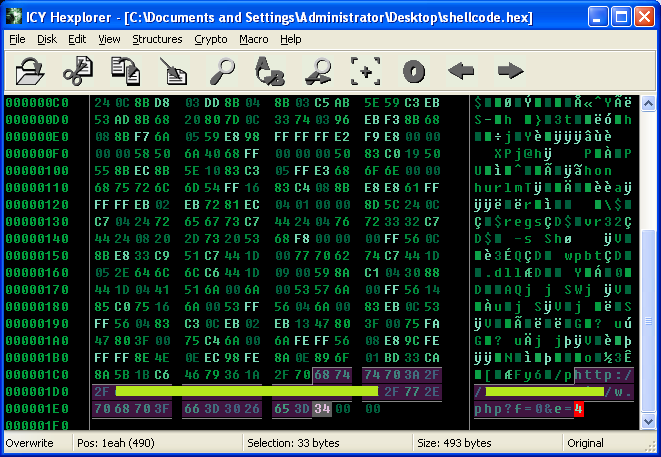Toggle Overwrite mode in status bar
The width and height of the screenshot is (661, 457).
(x=30, y=442)
